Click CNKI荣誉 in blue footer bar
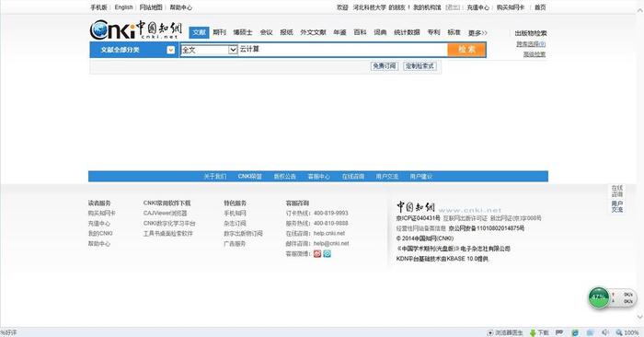Screen dimensions: 644x337 coord(249,176)
